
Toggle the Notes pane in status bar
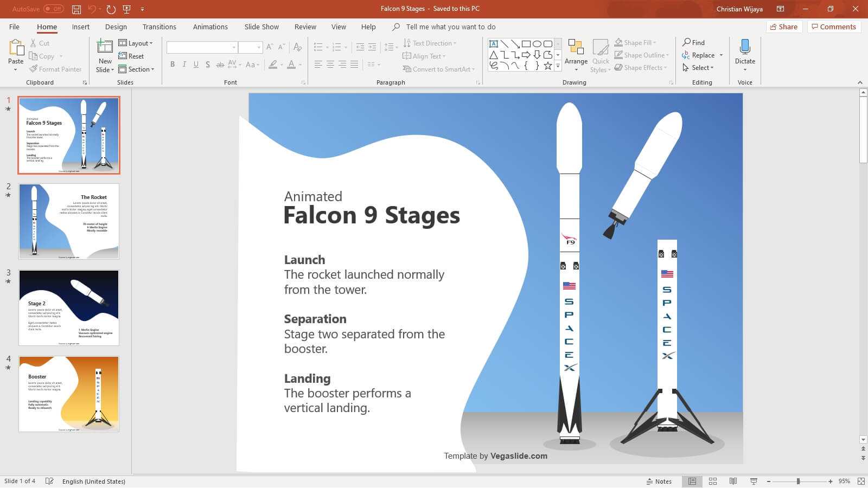(659, 481)
